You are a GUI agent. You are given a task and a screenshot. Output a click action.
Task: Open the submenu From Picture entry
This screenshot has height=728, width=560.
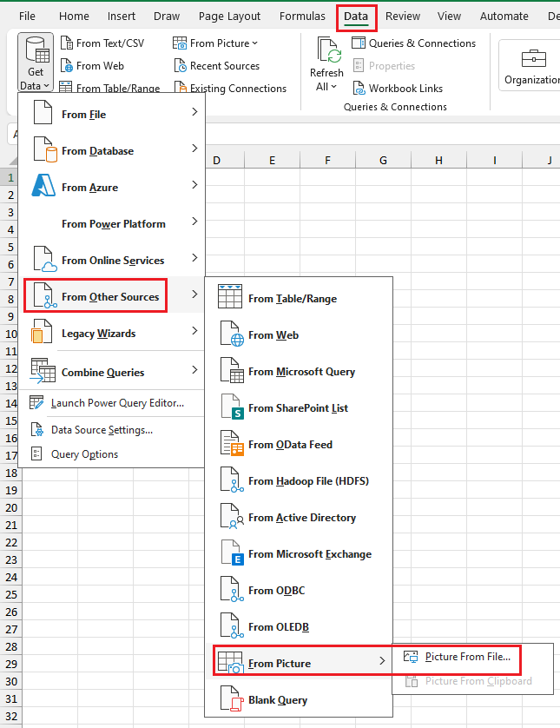tap(299, 663)
